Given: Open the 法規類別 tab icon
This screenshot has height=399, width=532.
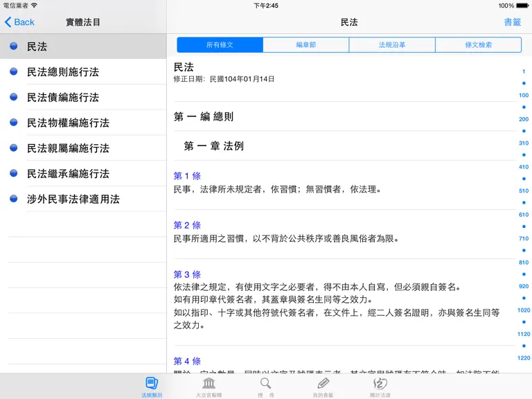Looking at the screenshot, I should click(x=152, y=383).
